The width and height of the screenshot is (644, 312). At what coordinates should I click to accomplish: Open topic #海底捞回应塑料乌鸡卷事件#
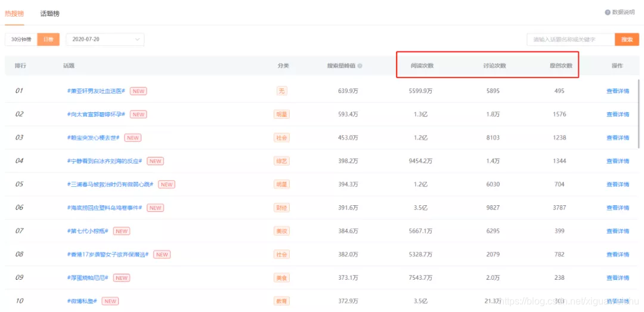(x=104, y=208)
